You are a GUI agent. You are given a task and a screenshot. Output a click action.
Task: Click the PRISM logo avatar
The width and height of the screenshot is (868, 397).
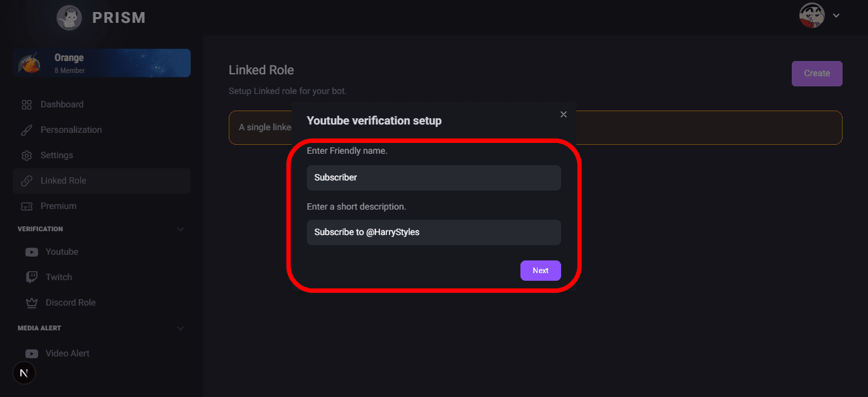69,18
